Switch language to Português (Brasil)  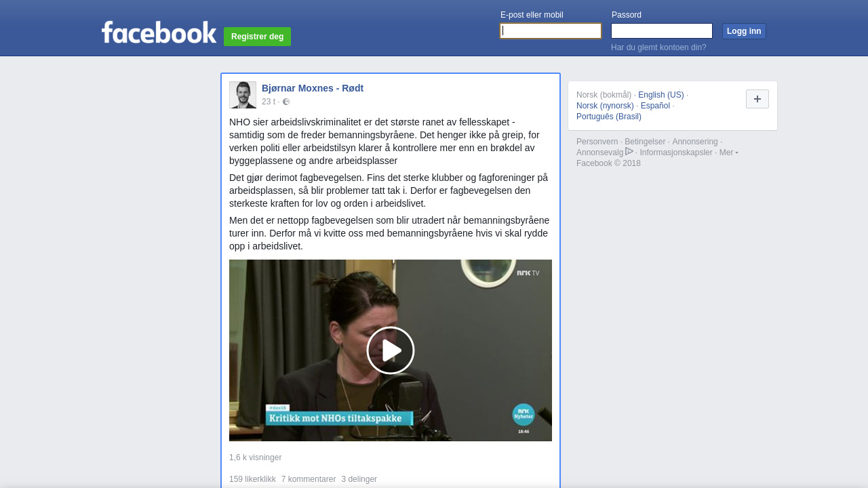pos(609,117)
